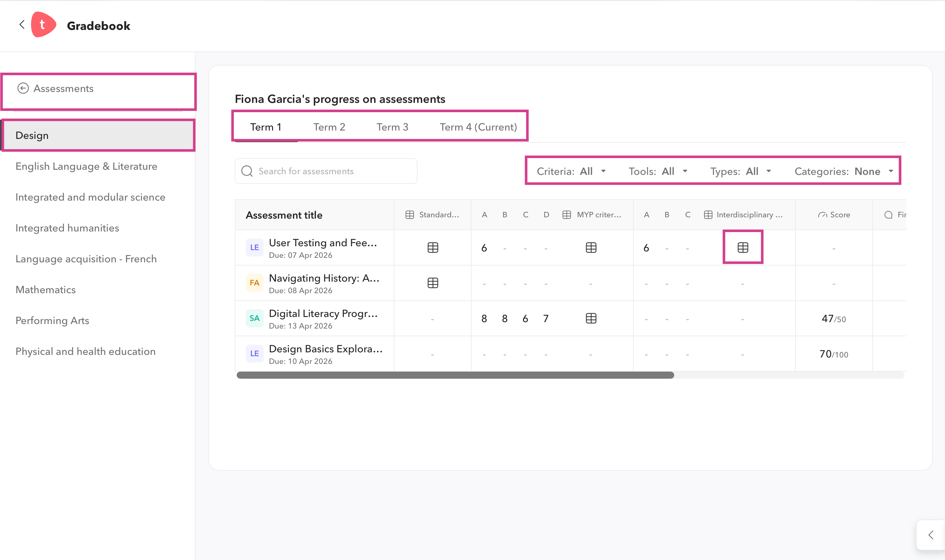
Task: Click the LE badge on Design Basics row
Action: (254, 354)
